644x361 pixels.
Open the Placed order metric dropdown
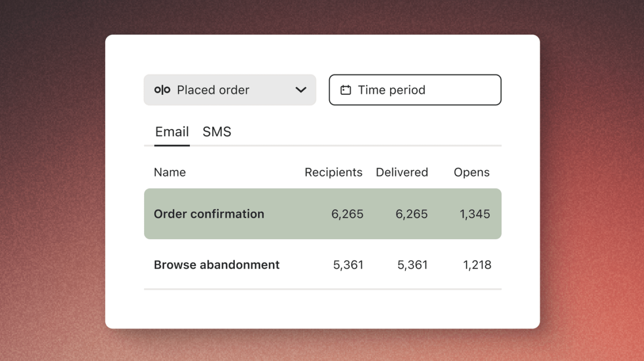pyautogui.click(x=230, y=90)
